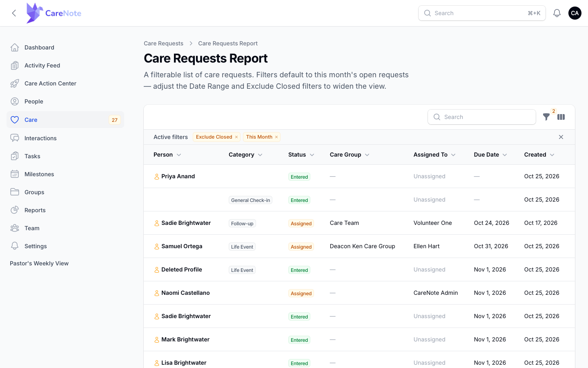Click person icon next to Naomi Castellano

click(x=157, y=293)
